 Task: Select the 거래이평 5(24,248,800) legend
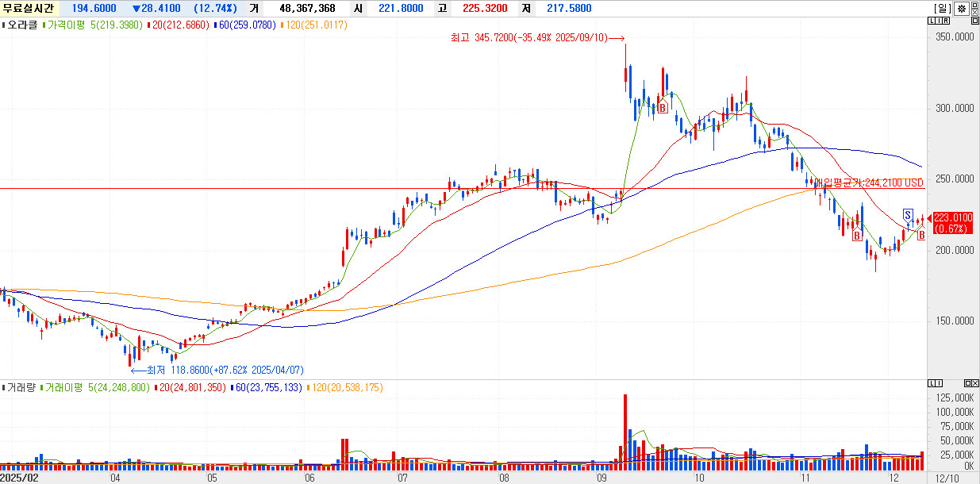95,387
